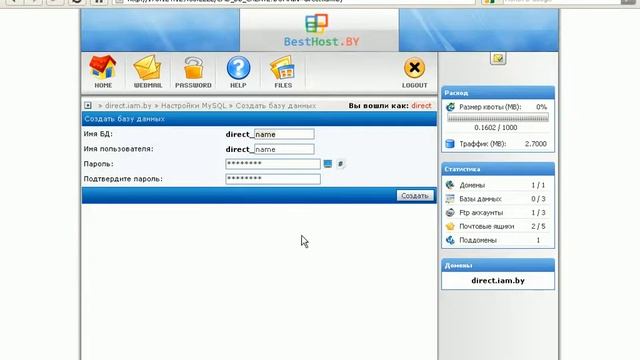Click the small icon after password blue icon
The height and width of the screenshot is (360, 640).
click(340, 164)
